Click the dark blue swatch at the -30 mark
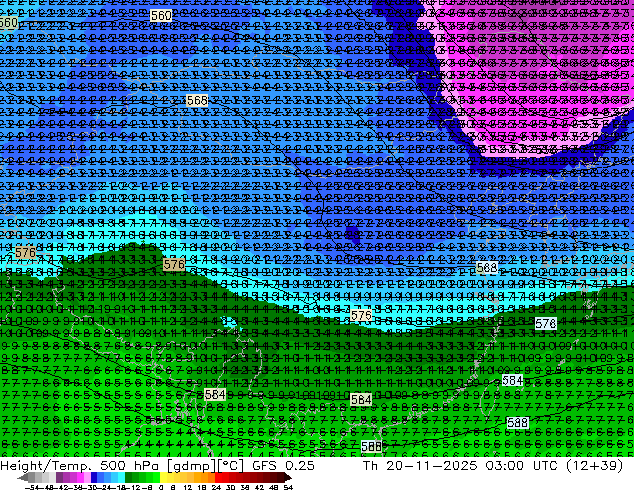Screen dimensions: 634x490 point(94,477)
